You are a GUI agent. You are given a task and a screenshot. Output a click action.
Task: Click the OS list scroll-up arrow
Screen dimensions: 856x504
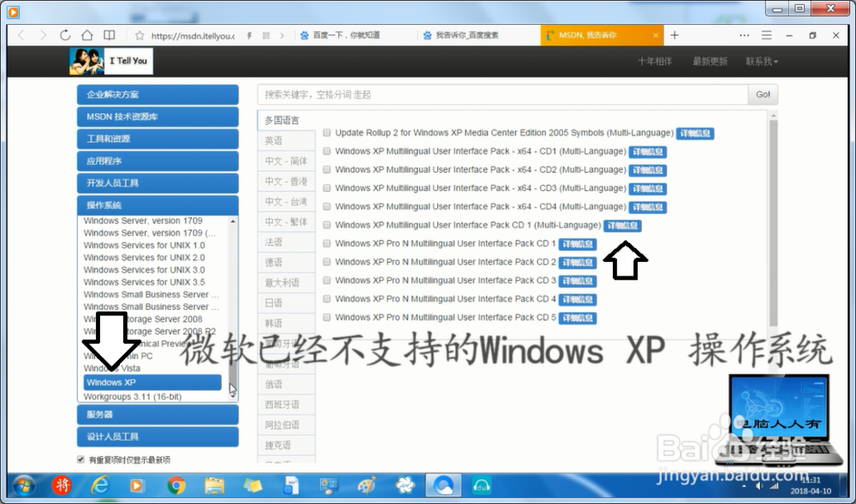(233, 221)
